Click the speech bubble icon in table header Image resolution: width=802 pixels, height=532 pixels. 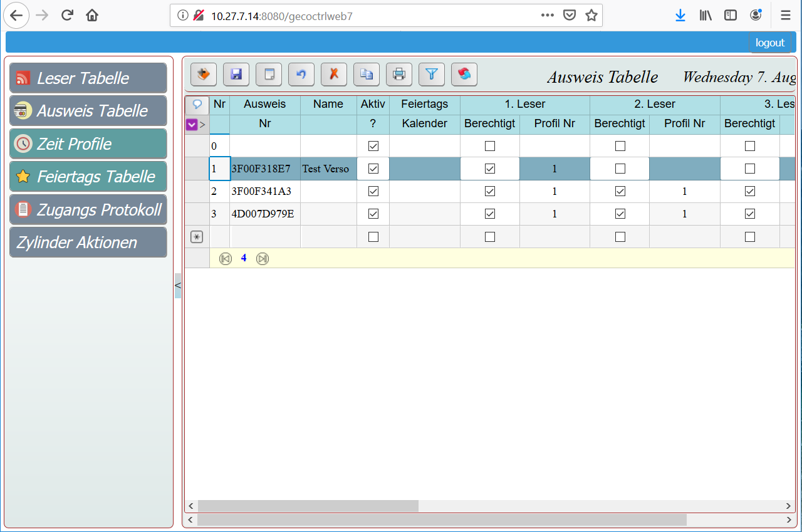197,105
